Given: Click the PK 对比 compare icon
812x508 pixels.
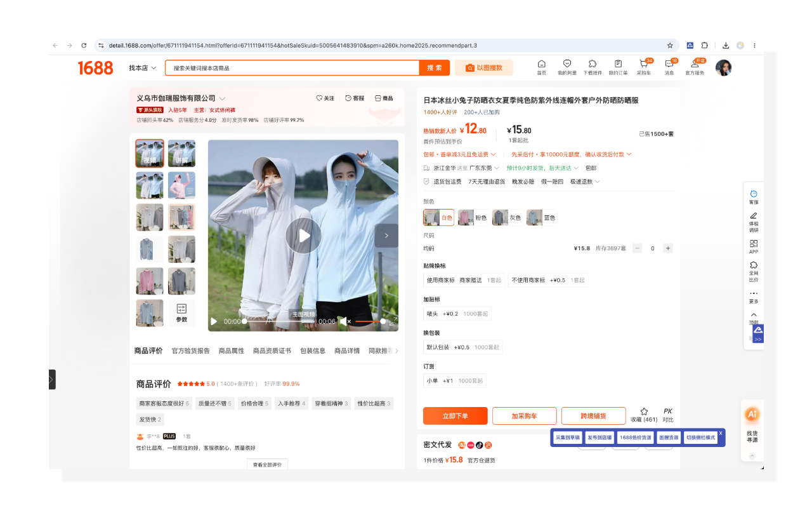Looking at the screenshot, I should click(x=667, y=415).
